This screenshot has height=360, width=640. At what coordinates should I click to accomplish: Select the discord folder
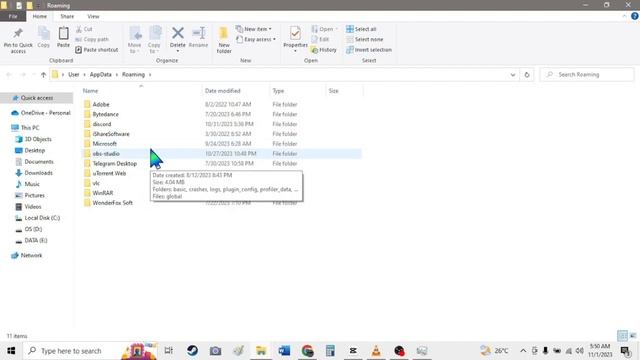[x=102, y=124]
